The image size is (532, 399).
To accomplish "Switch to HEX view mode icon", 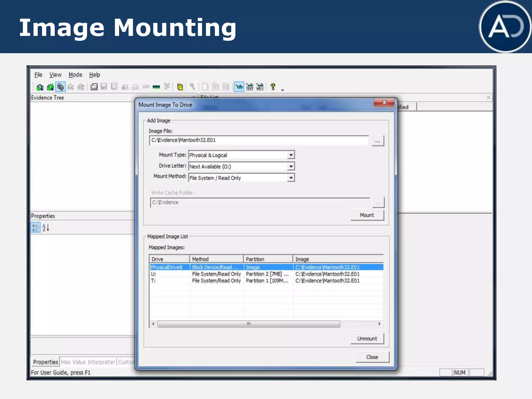I will pyautogui.click(x=260, y=87).
